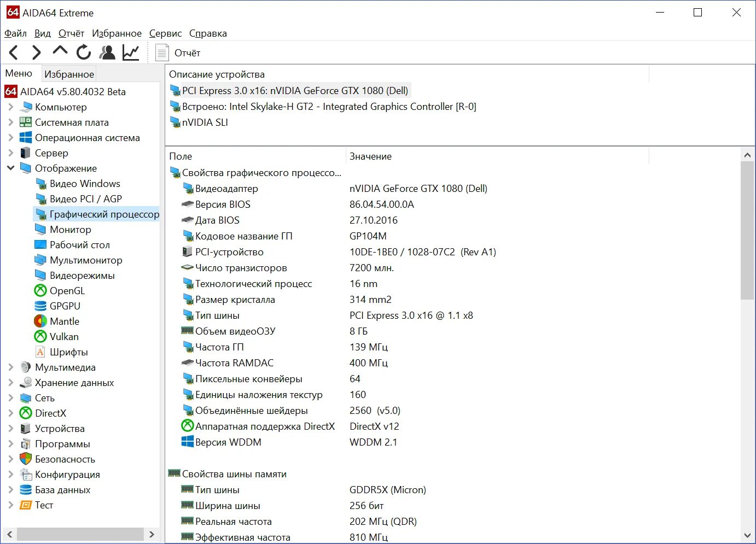Click the Рабочий стол desktop icon
756x544 pixels.
[x=40, y=245]
